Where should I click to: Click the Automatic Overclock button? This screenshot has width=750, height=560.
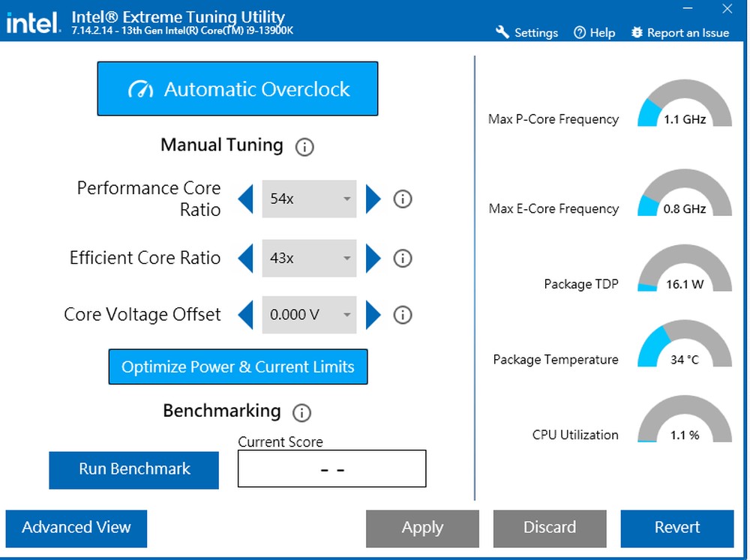[x=238, y=88]
